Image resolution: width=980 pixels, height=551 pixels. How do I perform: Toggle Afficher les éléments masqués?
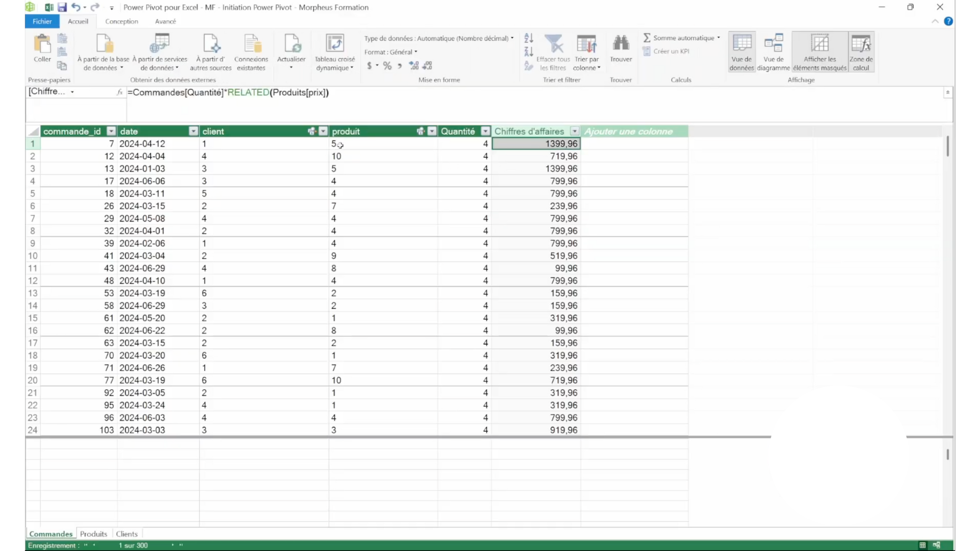(820, 51)
